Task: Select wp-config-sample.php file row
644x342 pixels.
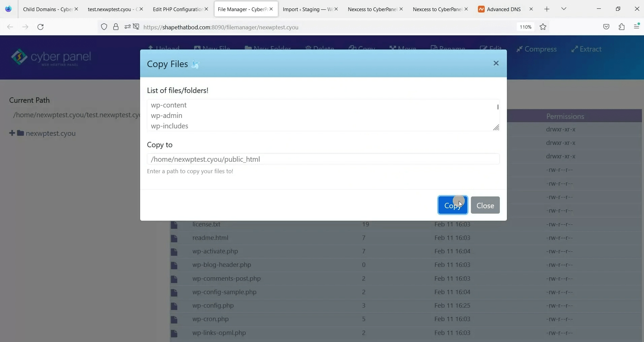Action: (406, 292)
